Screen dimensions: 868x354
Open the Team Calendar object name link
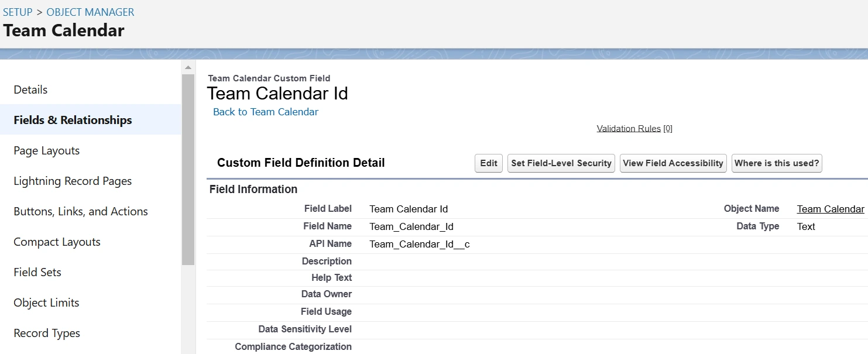(831, 209)
